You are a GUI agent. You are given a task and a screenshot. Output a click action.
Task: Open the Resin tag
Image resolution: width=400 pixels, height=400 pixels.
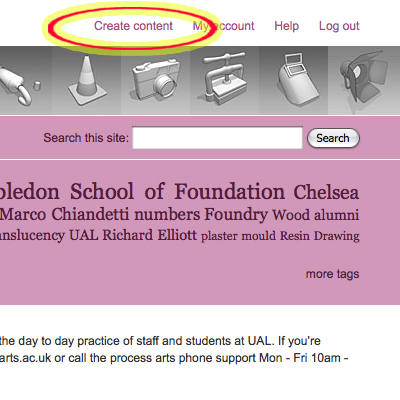pos(295,236)
